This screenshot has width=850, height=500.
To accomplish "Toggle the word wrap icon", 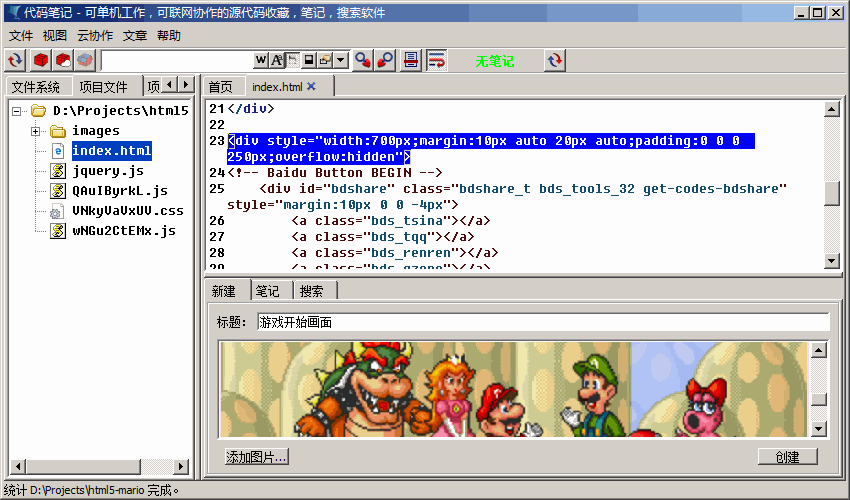I will tap(436, 60).
